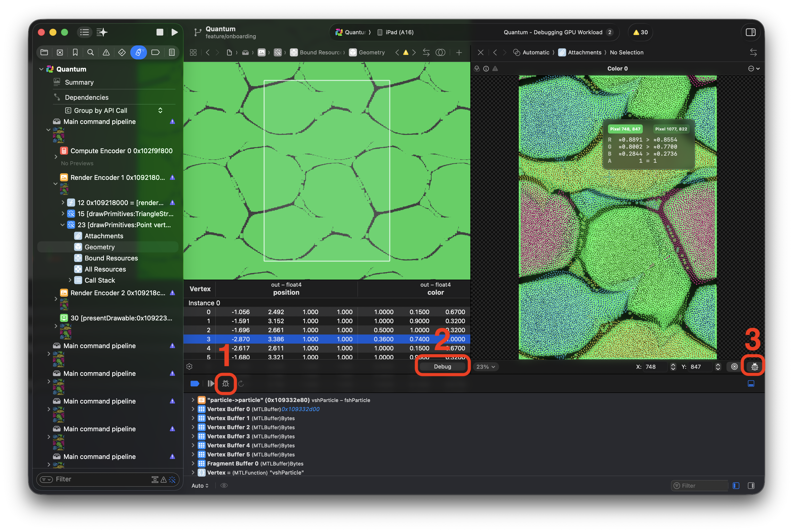Click the reload shaders circular arrow icon
793x532 pixels.
(x=241, y=383)
